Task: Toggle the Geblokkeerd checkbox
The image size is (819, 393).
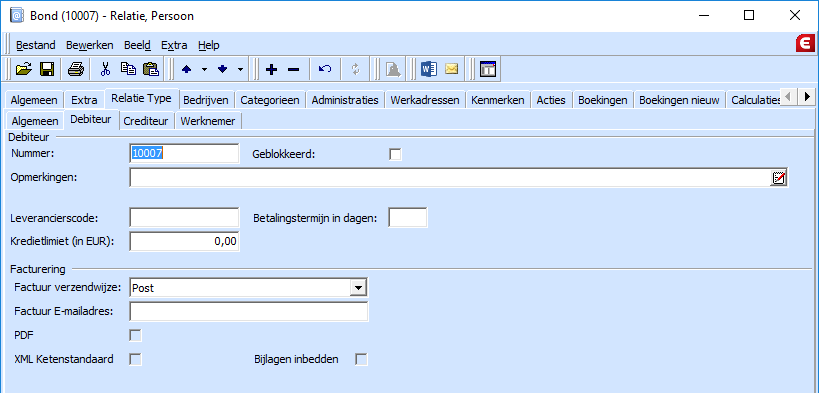Action: pyautogui.click(x=395, y=155)
